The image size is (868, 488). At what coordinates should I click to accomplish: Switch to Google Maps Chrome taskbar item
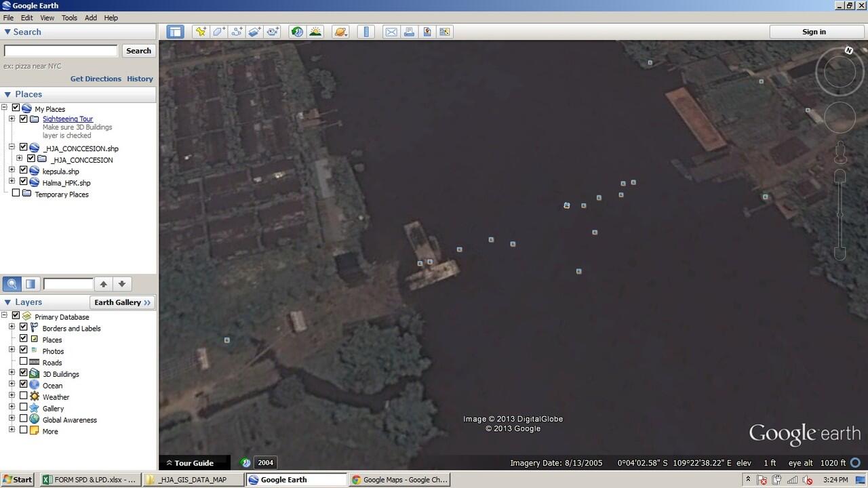[399, 479]
